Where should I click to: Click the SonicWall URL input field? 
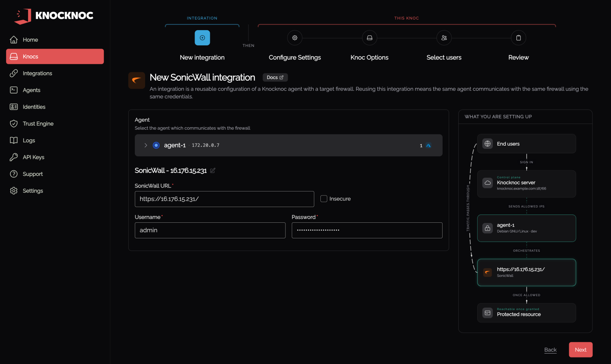[x=224, y=199]
